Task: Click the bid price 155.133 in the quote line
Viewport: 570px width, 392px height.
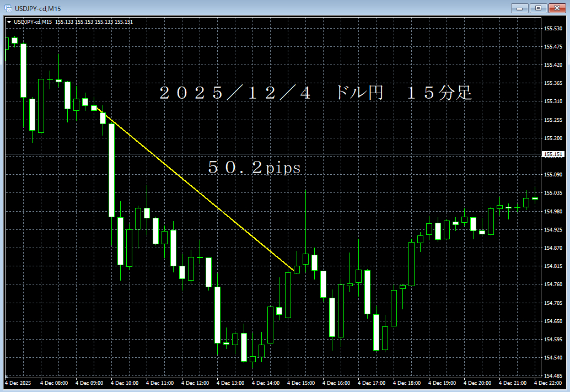Action: (x=64, y=22)
